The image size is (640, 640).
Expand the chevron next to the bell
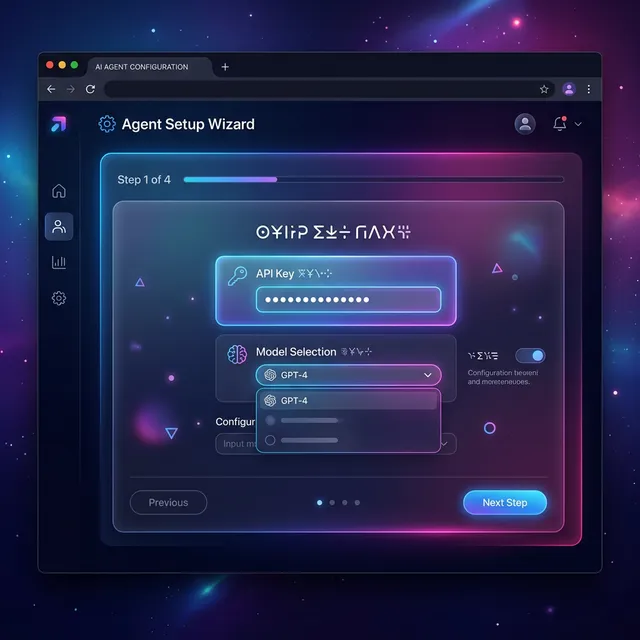(x=578, y=124)
